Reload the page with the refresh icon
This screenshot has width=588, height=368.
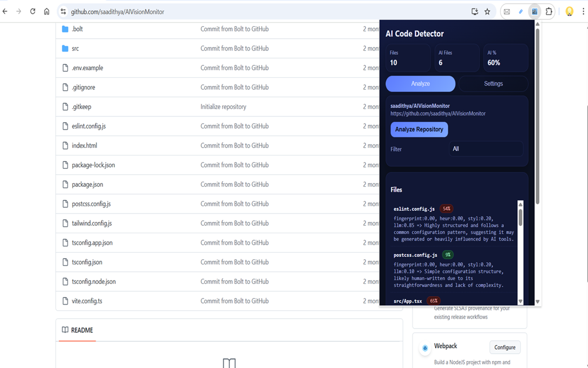33,11
